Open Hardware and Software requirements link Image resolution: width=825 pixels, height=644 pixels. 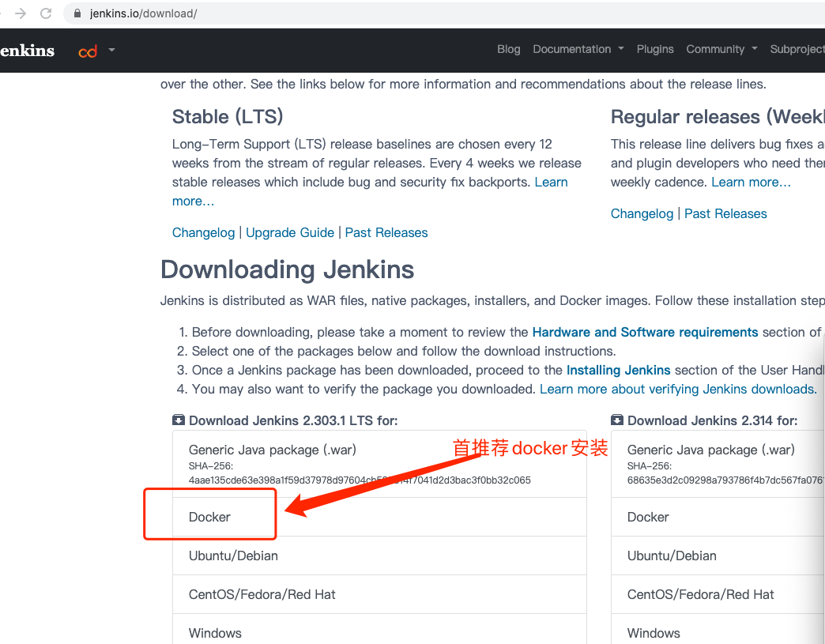(645, 332)
